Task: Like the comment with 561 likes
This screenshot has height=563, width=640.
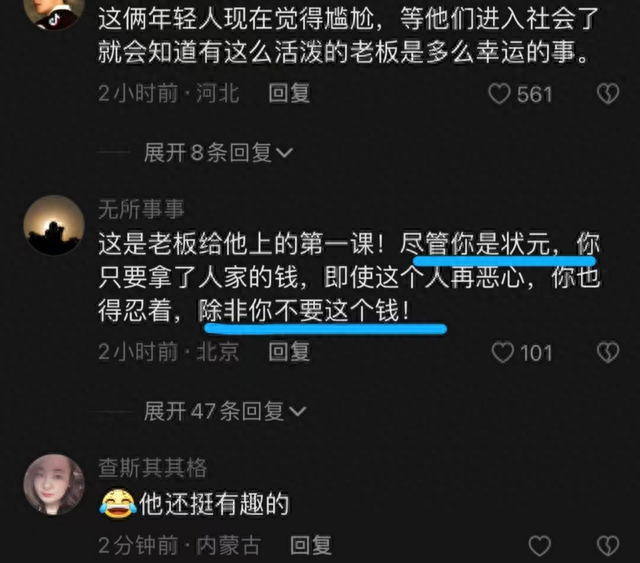Action: 499,94
